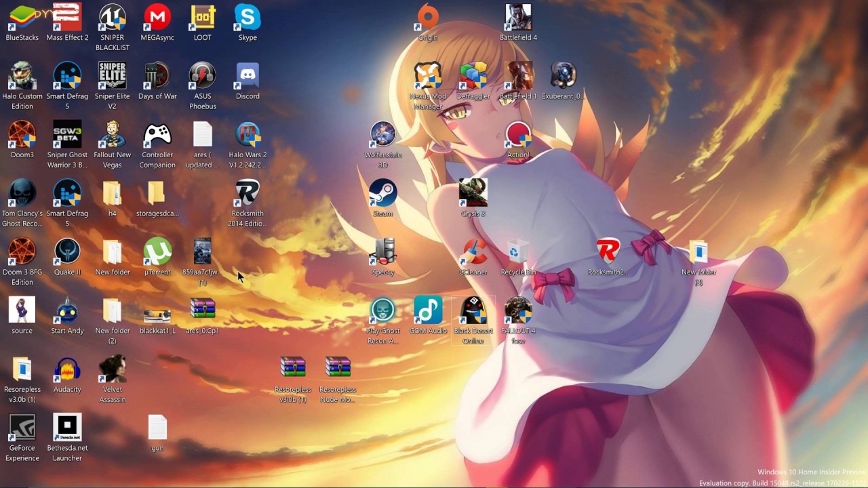Select the storagesdca... folder

[x=157, y=193]
